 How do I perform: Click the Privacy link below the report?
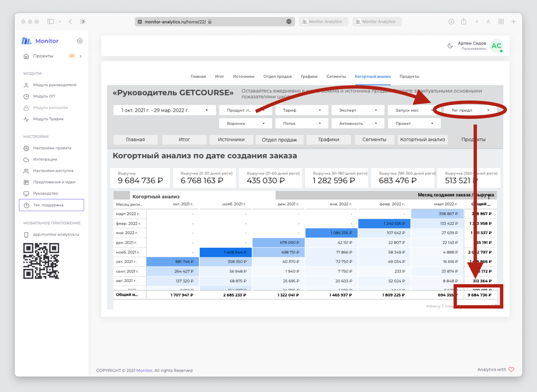433,306
